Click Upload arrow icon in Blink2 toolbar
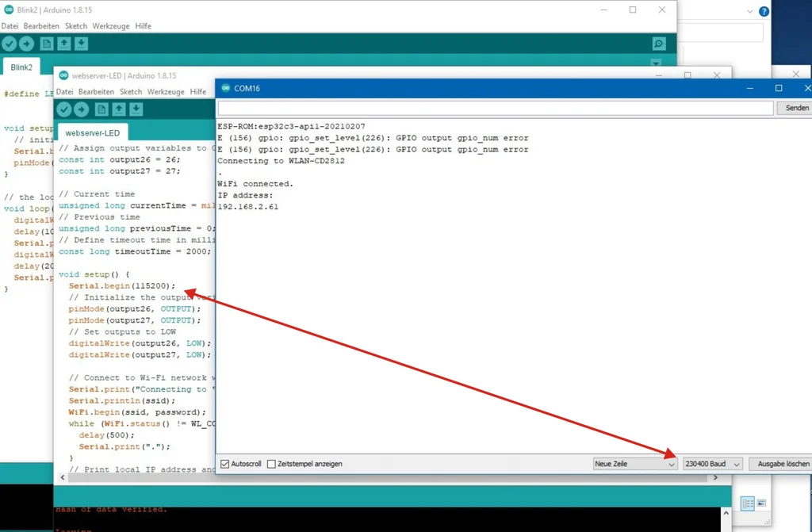 [27, 44]
